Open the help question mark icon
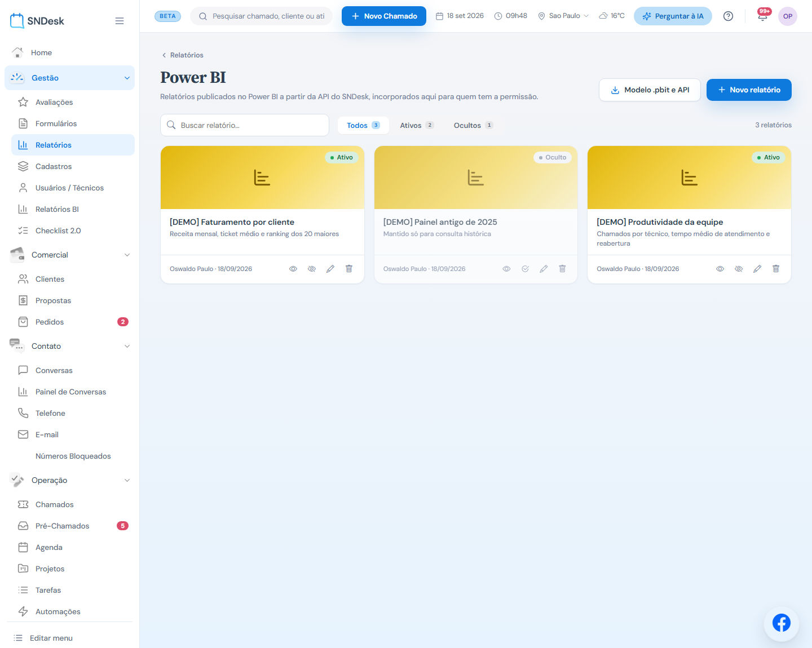Screen dimensions: 812x648 729,16
